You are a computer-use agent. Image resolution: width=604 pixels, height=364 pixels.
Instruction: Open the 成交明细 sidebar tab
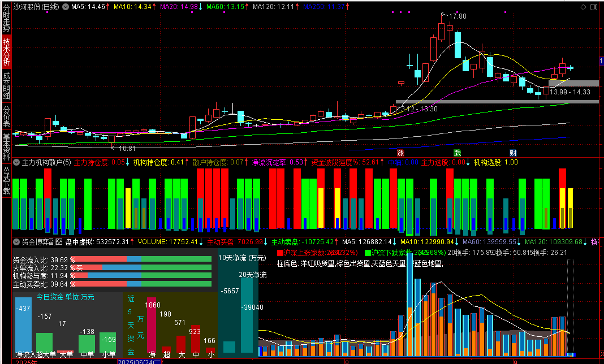click(x=7, y=85)
